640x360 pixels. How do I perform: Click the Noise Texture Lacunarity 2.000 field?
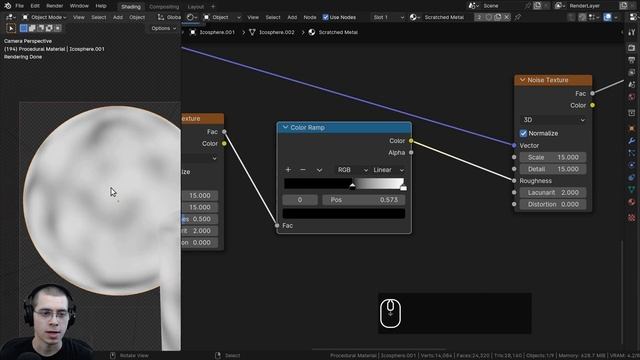pyautogui.click(x=553, y=192)
